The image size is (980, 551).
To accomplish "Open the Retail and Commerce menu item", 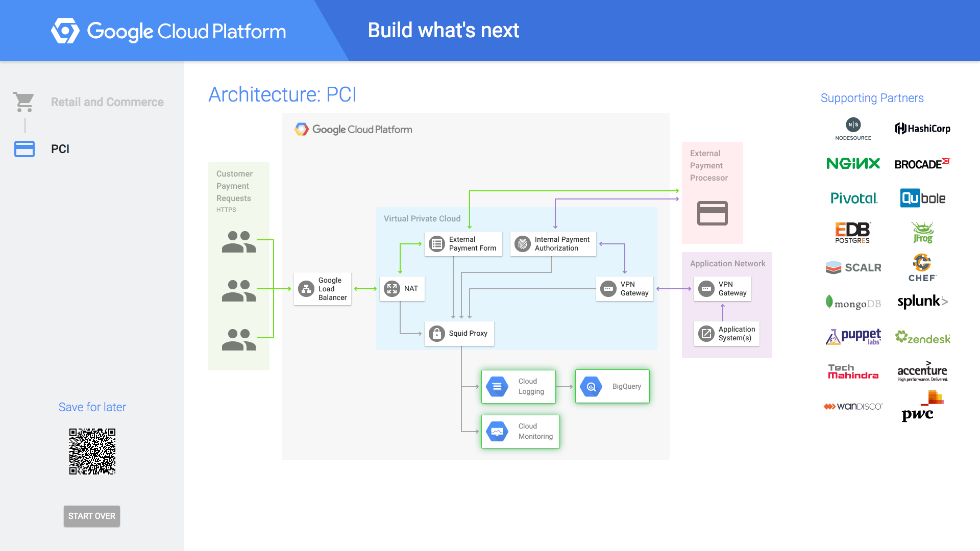I will coord(107,102).
